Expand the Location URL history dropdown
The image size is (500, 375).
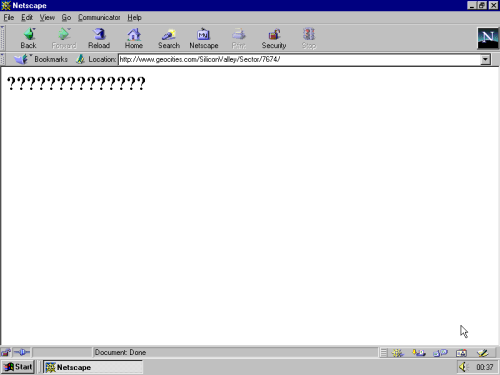click(x=485, y=60)
